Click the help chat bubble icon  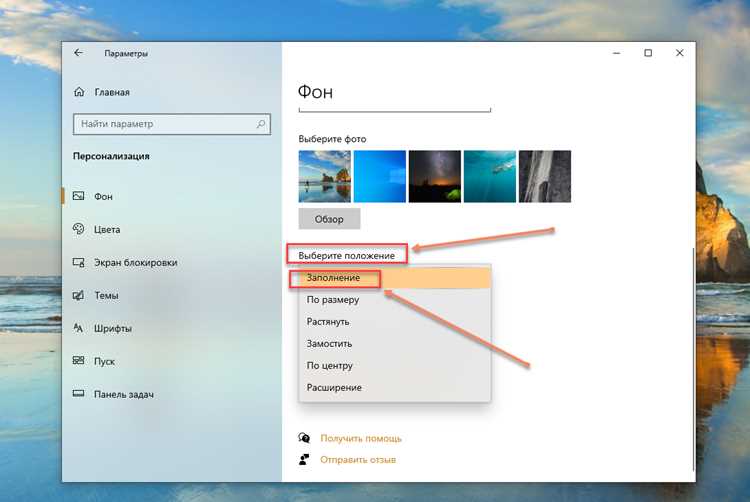(304, 437)
